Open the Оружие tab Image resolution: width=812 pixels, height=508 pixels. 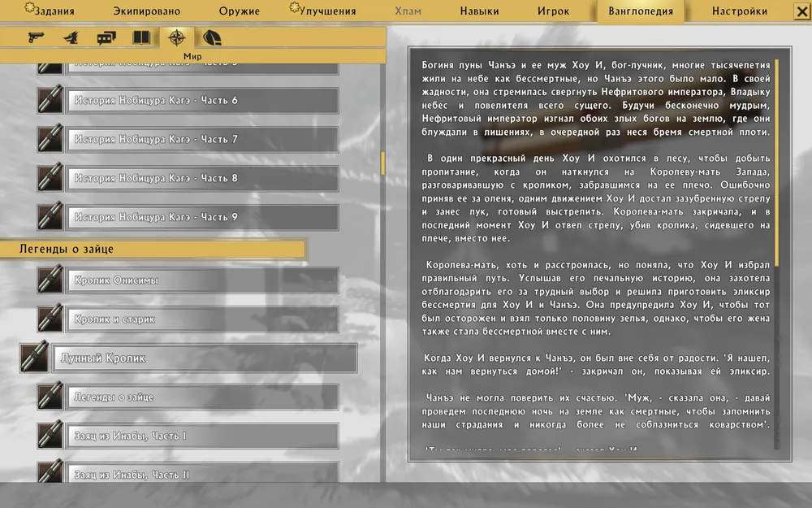240,11
